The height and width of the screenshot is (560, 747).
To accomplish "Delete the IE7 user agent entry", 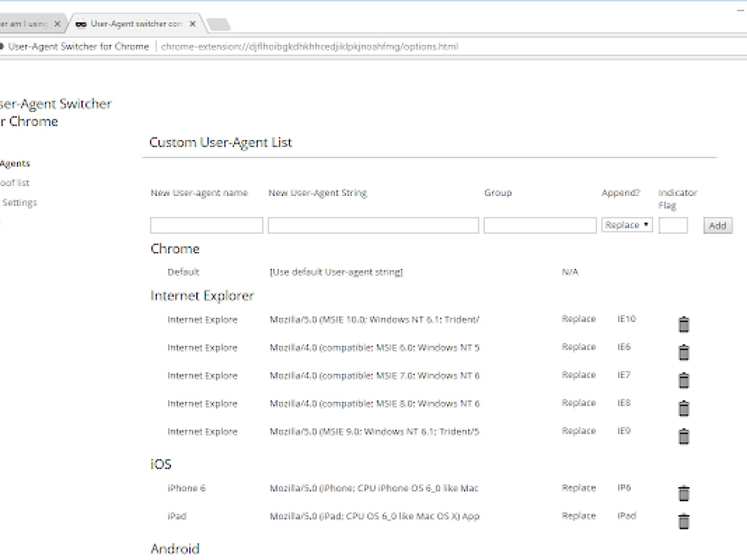I will pyautogui.click(x=684, y=380).
